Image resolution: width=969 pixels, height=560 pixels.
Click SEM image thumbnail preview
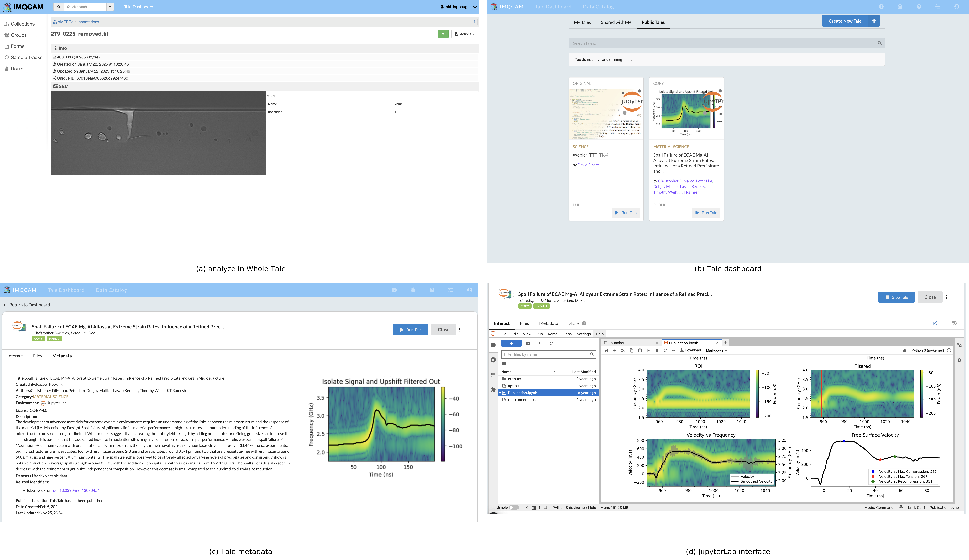(x=158, y=133)
